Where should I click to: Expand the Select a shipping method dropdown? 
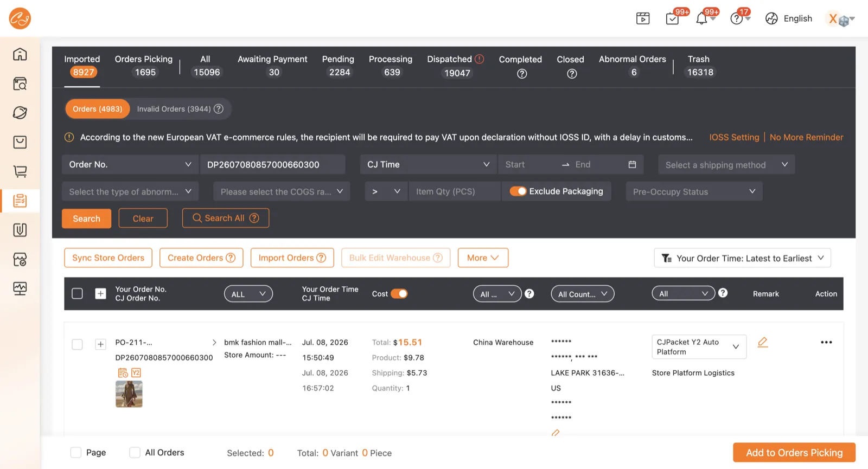(726, 165)
